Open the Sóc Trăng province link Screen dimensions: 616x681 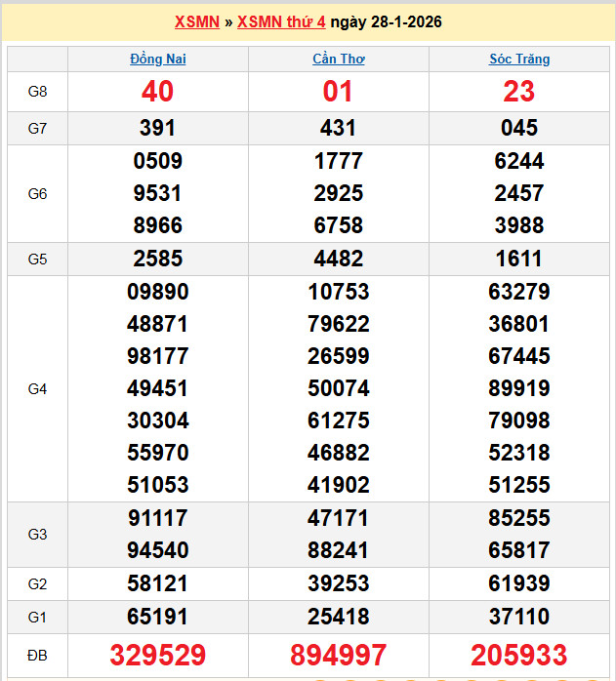pos(519,59)
